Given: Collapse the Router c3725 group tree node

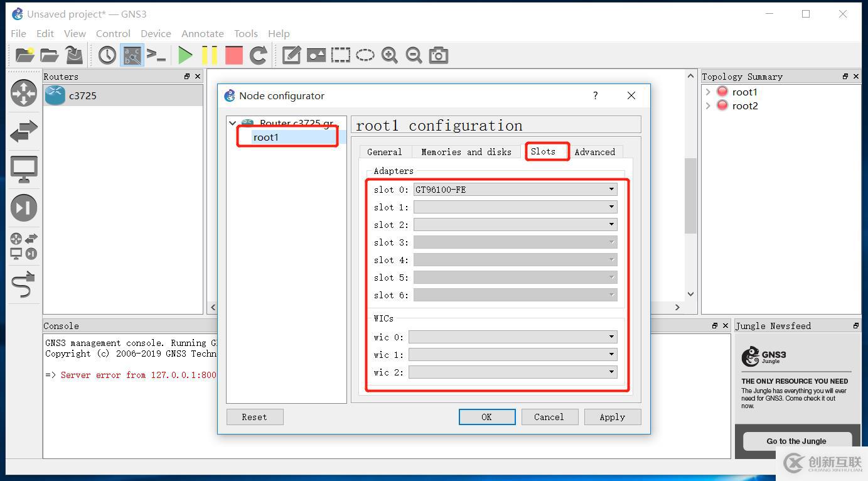Looking at the screenshot, I should click(x=233, y=123).
